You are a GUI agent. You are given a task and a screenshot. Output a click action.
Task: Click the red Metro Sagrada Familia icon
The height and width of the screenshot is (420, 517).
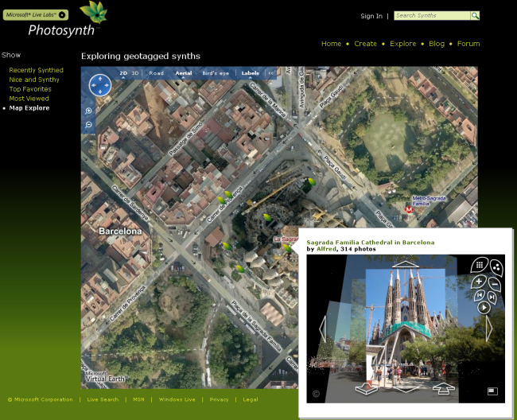tap(409, 209)
